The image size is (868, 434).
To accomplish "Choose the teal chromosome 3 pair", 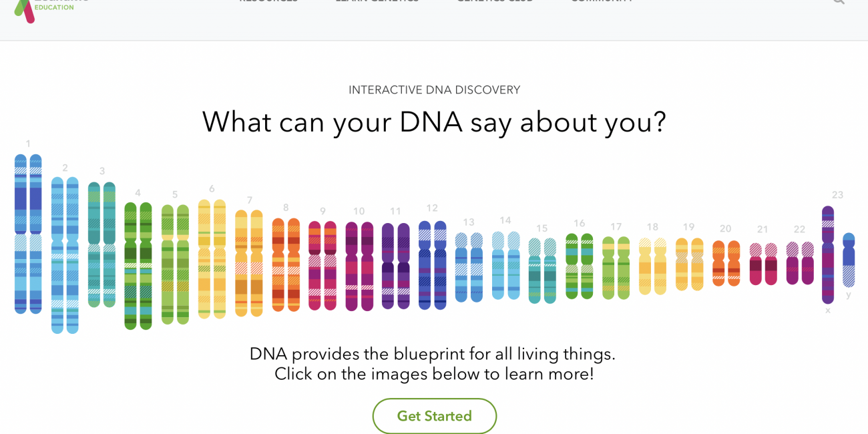I will [101, 244].
